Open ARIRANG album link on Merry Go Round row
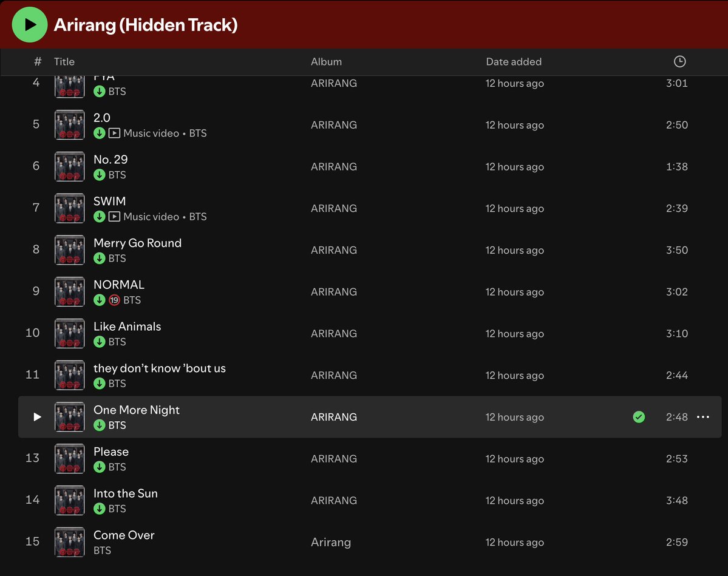 tap(334, 250)
